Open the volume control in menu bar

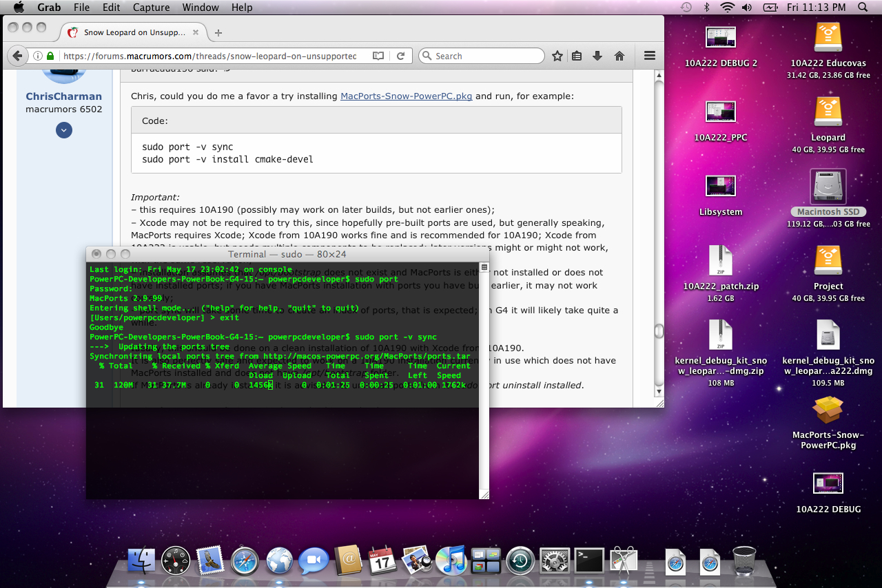[x=747, y=8]
